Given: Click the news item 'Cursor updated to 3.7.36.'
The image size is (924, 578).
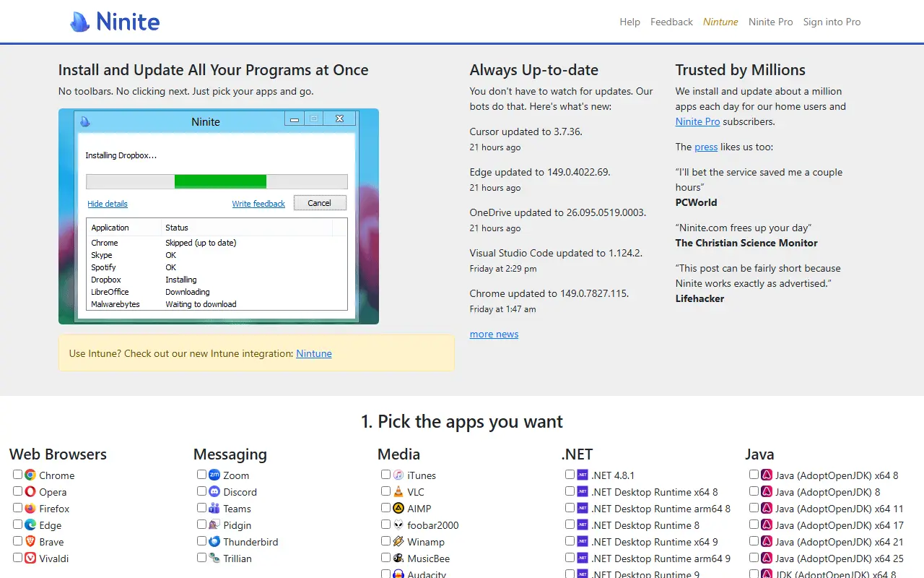Looking at the screenshot, I should point(526,131).
